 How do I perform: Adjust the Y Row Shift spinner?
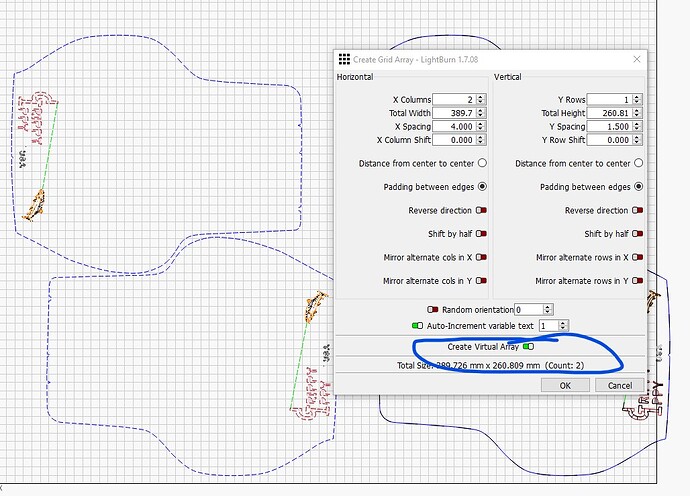(637, 140)
